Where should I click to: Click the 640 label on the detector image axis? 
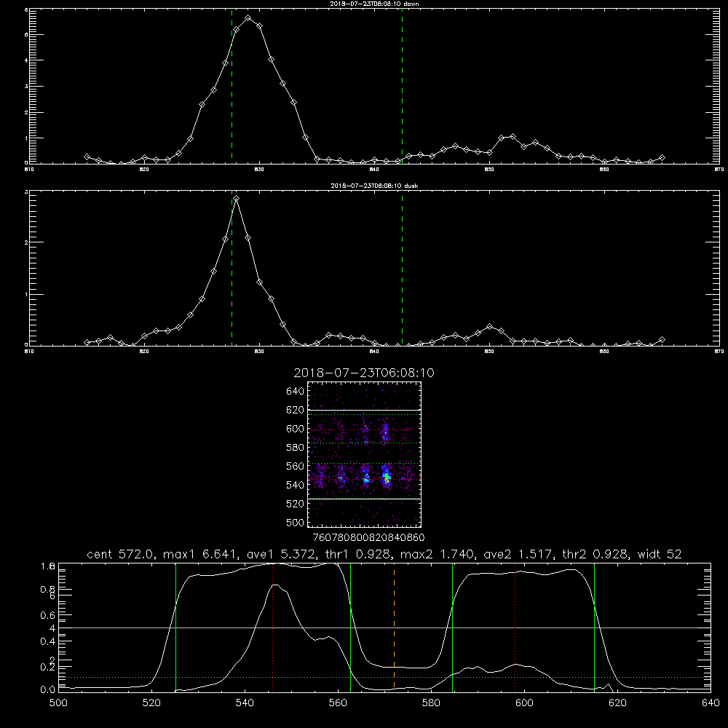(x=295, y=392)
